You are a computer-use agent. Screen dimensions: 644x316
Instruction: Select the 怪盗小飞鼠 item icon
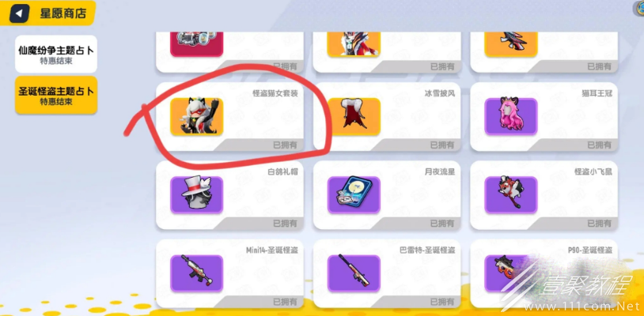tap(511, 195)
